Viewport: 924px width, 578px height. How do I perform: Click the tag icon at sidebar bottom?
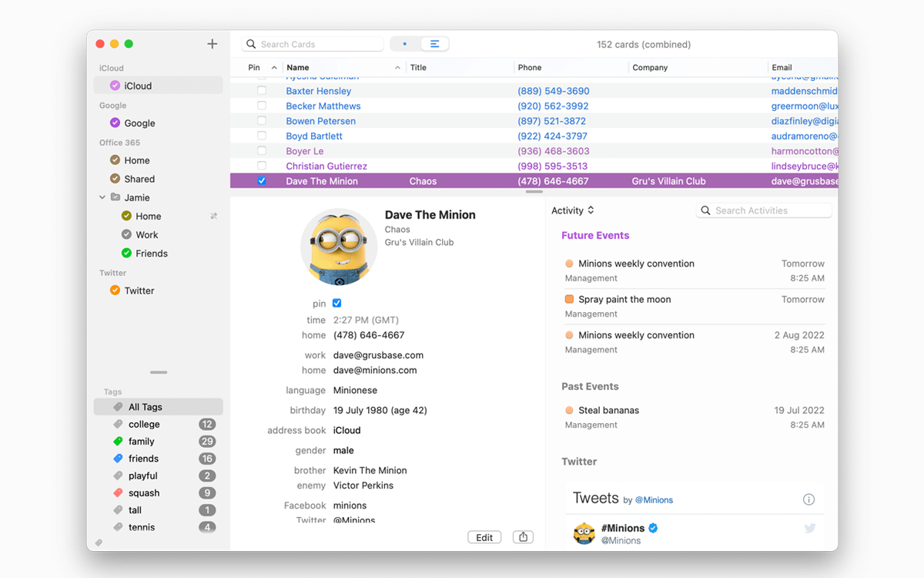(x=99, y=543)
